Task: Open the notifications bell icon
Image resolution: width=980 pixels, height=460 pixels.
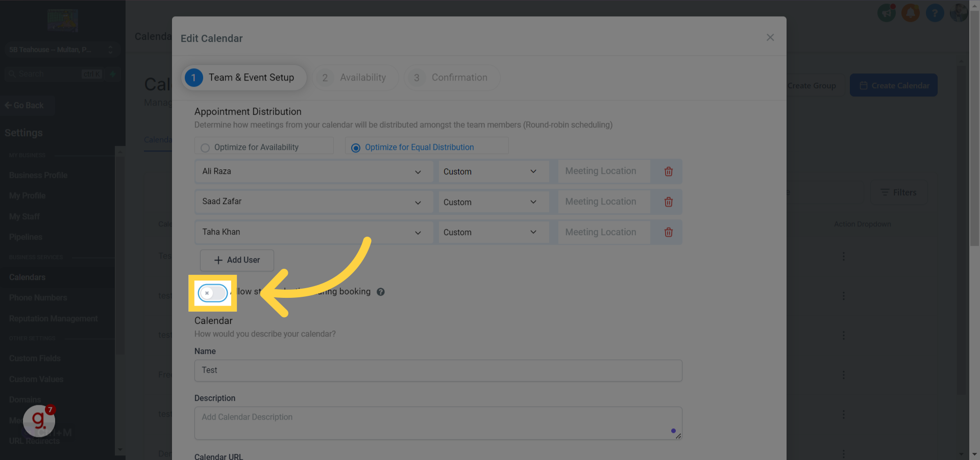Action: [910, 13]
